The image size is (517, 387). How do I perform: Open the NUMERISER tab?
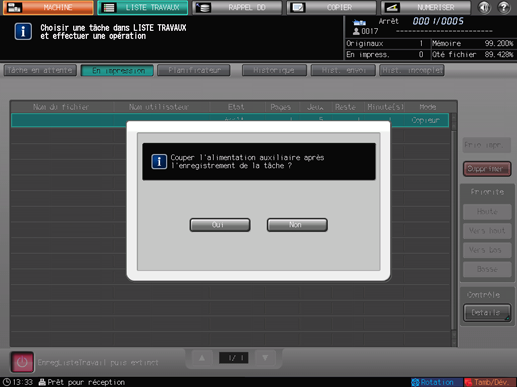click(426, 7)
